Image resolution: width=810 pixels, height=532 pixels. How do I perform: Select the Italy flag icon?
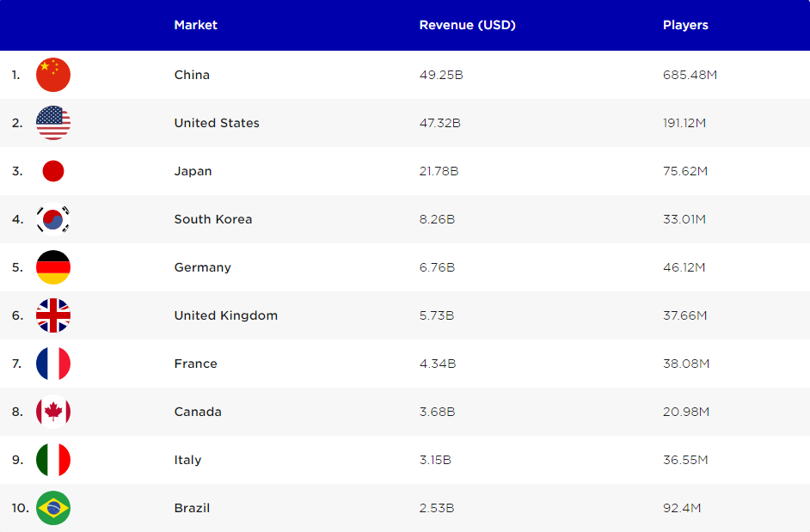click(x=53, y=460)
